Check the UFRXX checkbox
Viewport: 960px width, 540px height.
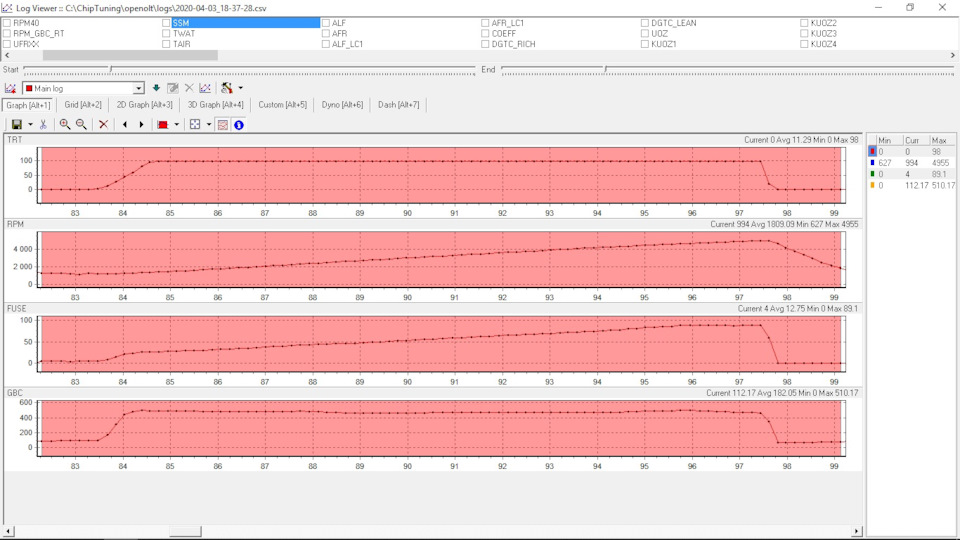[x=7, y=44]
